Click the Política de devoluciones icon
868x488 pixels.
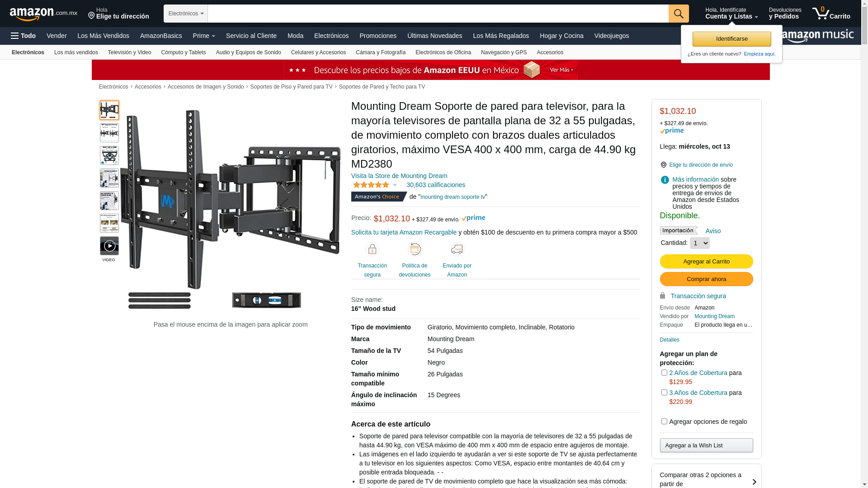pos(415,249)
